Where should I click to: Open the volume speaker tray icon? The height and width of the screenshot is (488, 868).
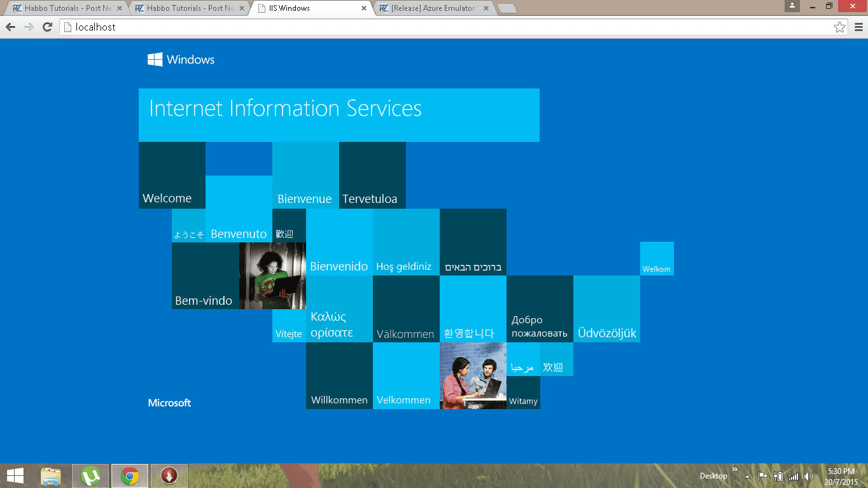[809, 476]
